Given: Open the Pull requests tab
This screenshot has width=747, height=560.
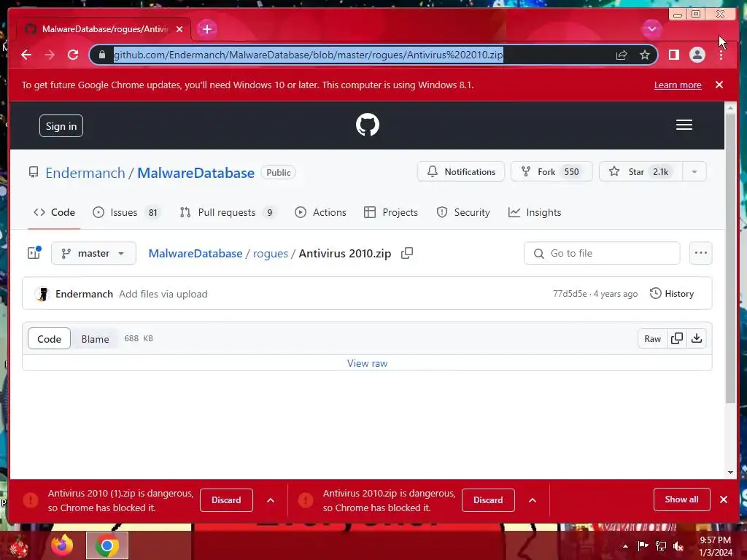Looking at the screenshot, I should (x=228, y=212).
